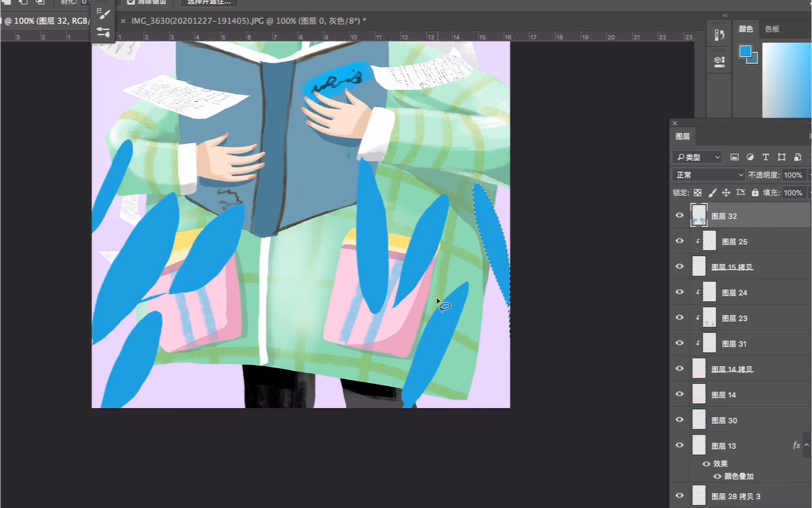Toggle the 颜色叠加 effect visibility
812x508 pixels.
coord(717,476)
